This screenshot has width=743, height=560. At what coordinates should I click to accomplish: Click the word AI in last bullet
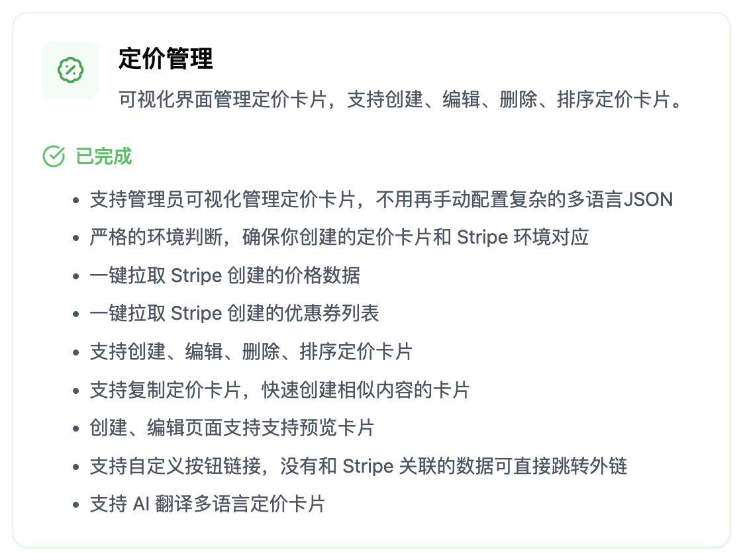point(141,504)
